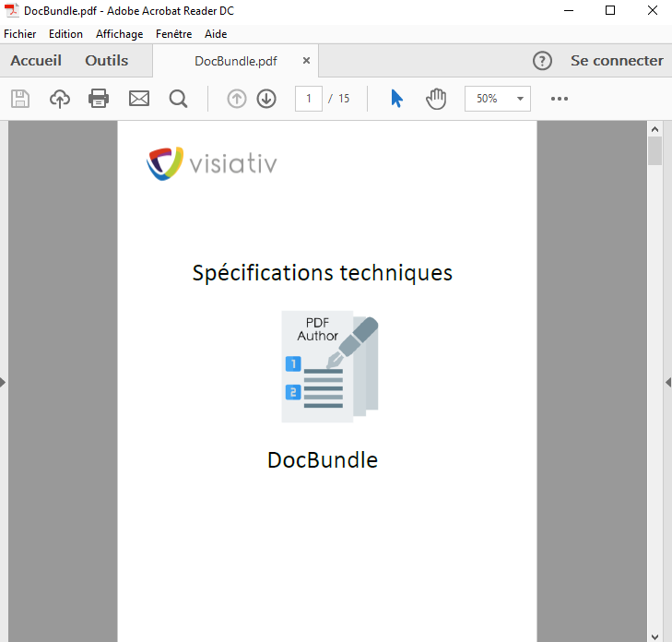Go to previous page arrow

coord(237,99)
